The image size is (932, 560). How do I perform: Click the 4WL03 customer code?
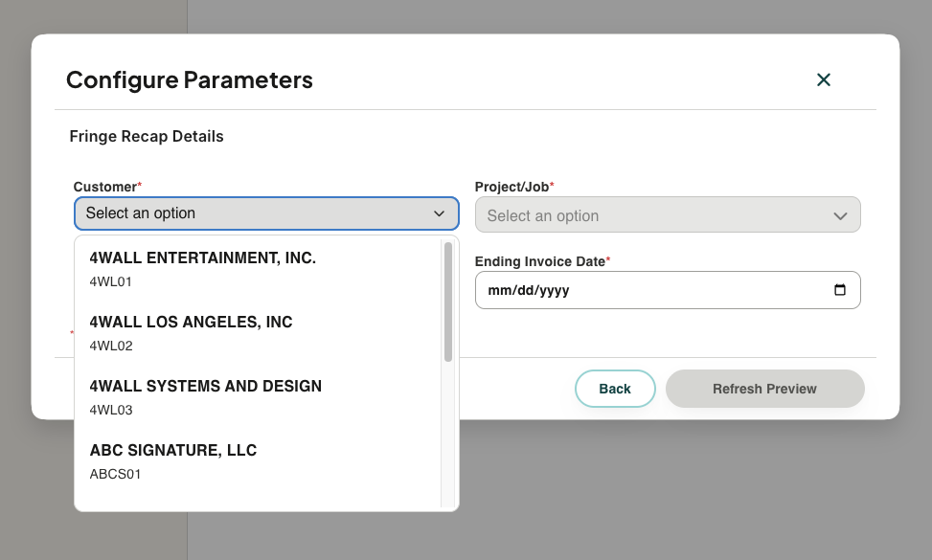[x=111, y=411]
